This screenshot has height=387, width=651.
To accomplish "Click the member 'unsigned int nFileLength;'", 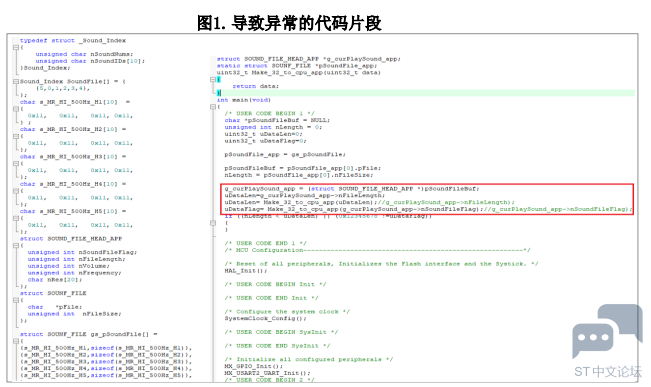I will (x=76, y=259).
